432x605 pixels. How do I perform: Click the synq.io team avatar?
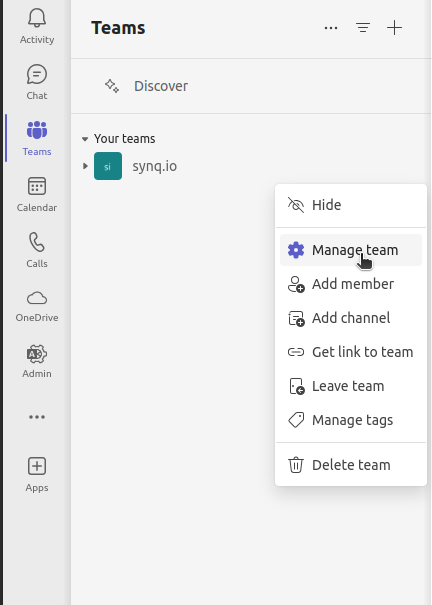[x=108, y=166]
